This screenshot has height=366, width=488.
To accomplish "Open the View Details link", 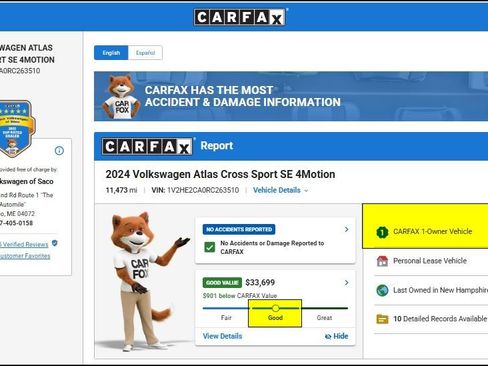I will pos(222,336).
